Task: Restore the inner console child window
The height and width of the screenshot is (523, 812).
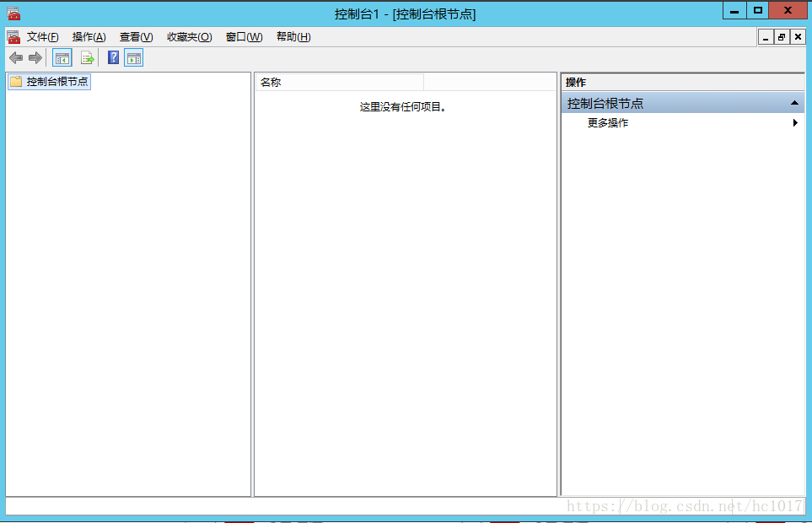Action: [782, 37]
